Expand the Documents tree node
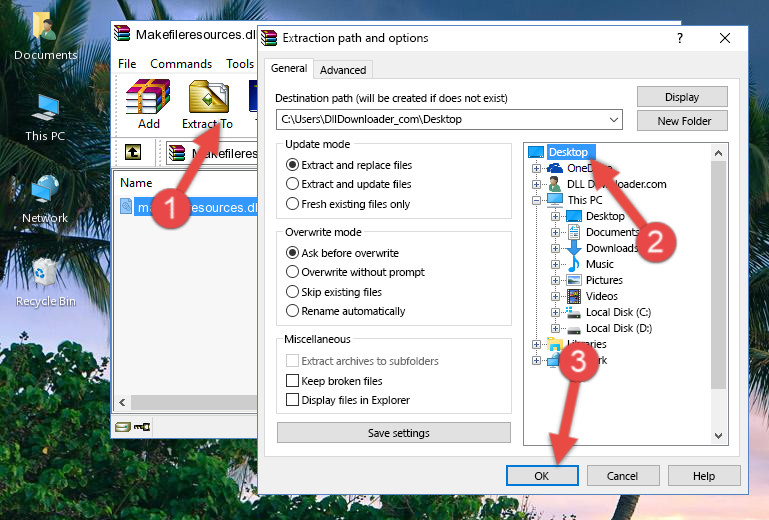 point(555,233)
